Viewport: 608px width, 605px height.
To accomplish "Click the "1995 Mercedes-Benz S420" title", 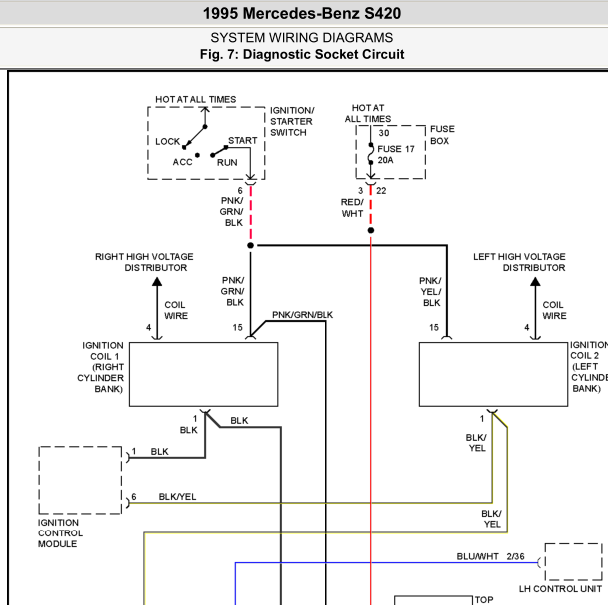I will click(302, 14).
